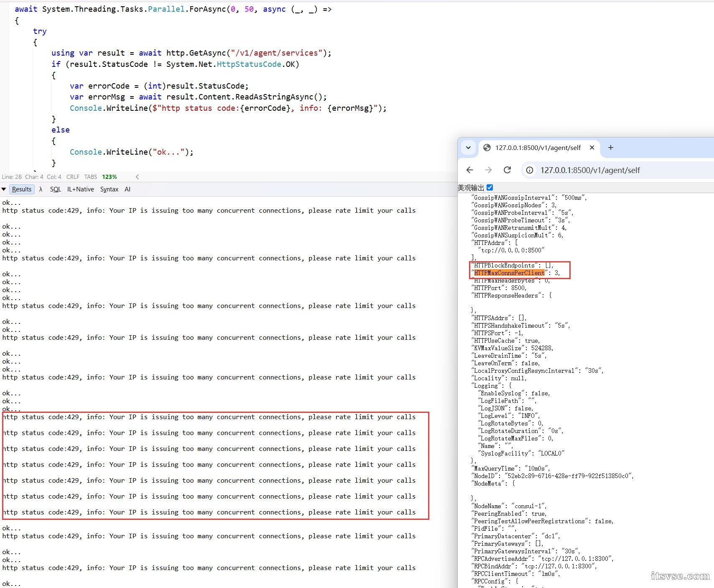Click the editor horizontal scroll left arrow
The image size is (714, 588).
coord(137,177)
